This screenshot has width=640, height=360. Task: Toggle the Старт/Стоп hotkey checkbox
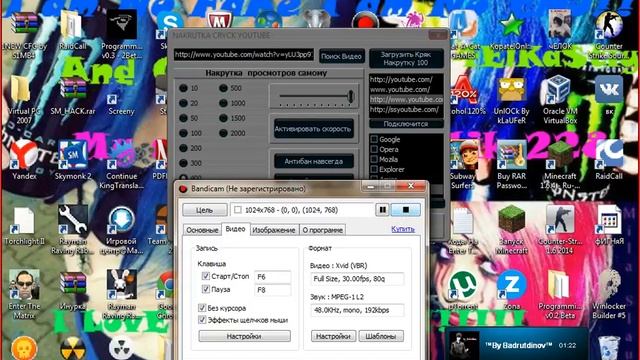[206, 276]
